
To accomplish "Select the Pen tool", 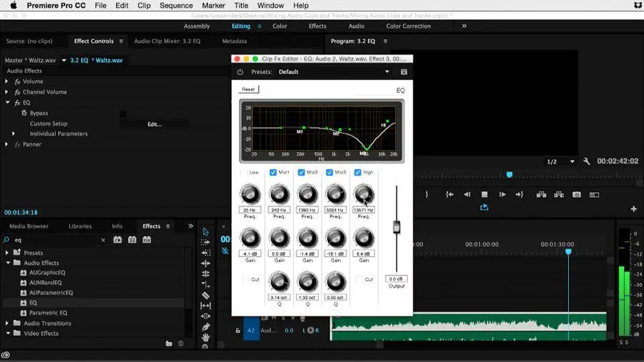I will pos(206,326).
